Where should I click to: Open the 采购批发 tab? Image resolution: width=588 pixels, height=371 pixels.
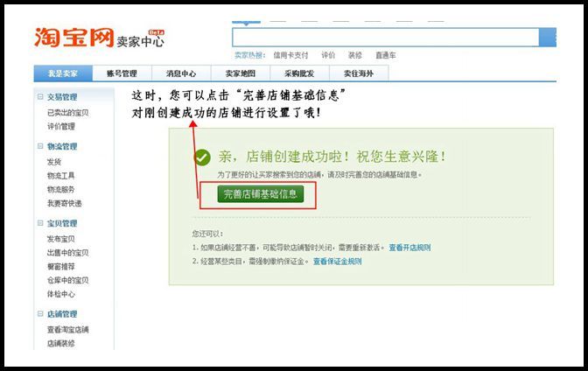pos(299,73)
